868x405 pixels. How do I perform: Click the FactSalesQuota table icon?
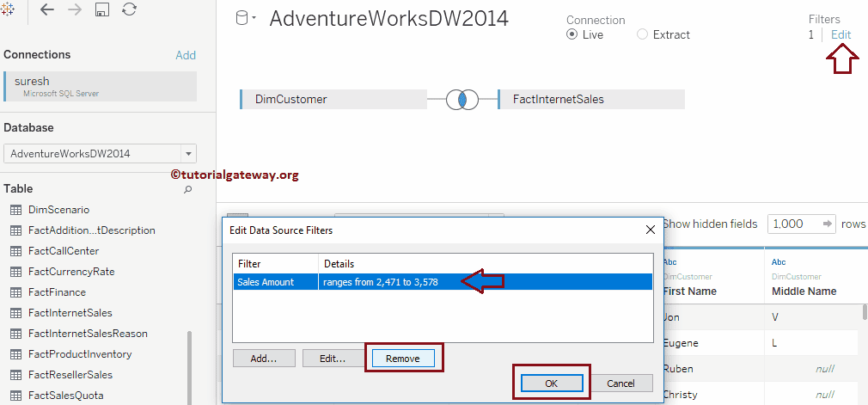coord(15,396)
